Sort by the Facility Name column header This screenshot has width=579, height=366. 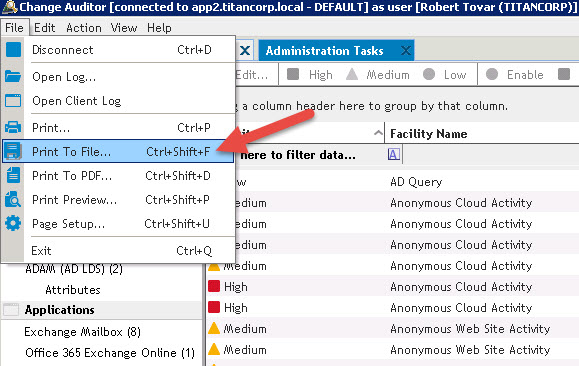[428, 133]
